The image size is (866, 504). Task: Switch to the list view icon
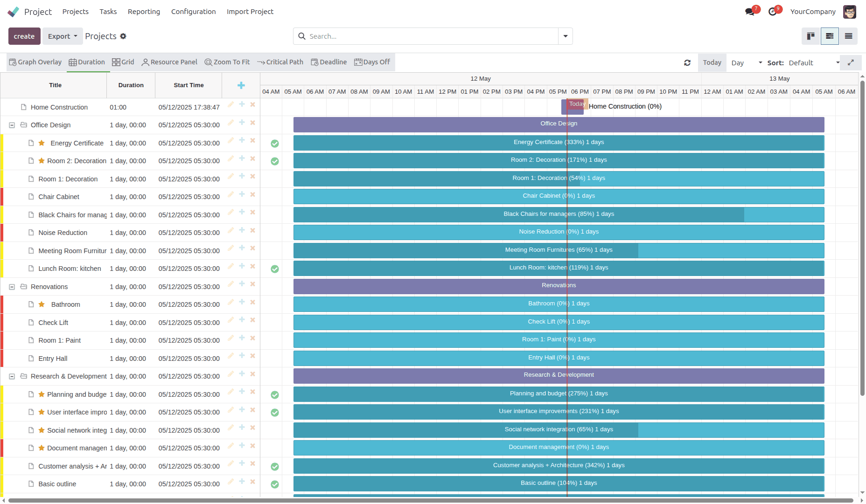click(x=848, y=36)
